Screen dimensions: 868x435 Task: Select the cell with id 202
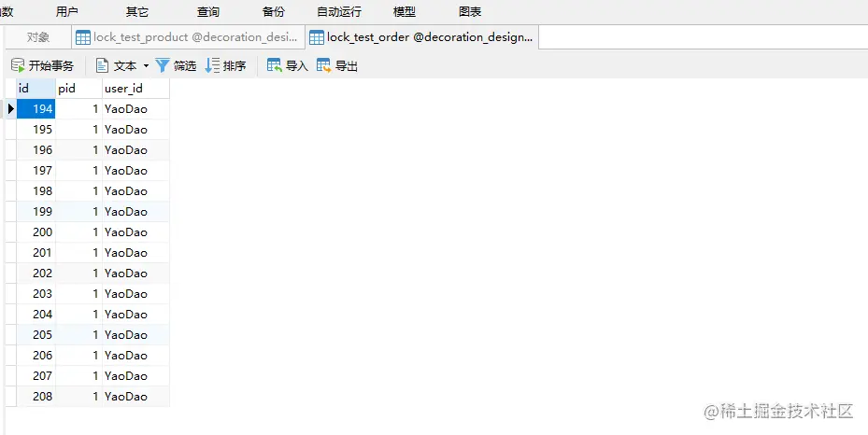pos(36,274)
